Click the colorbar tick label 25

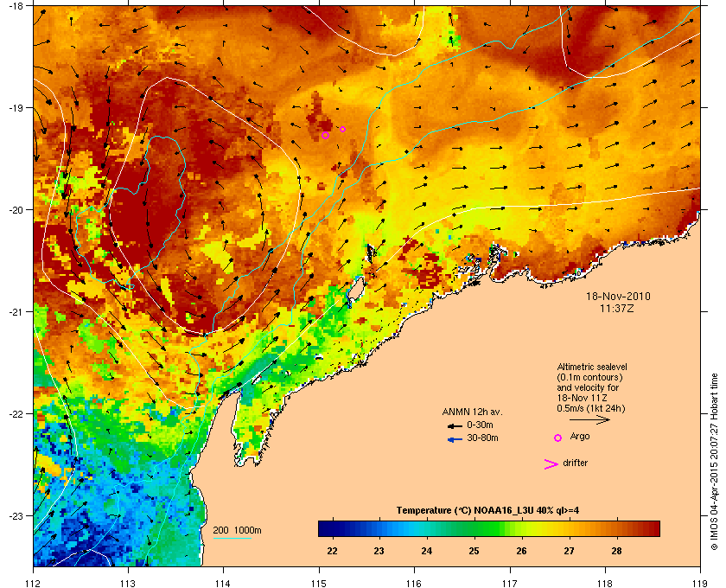474,551
